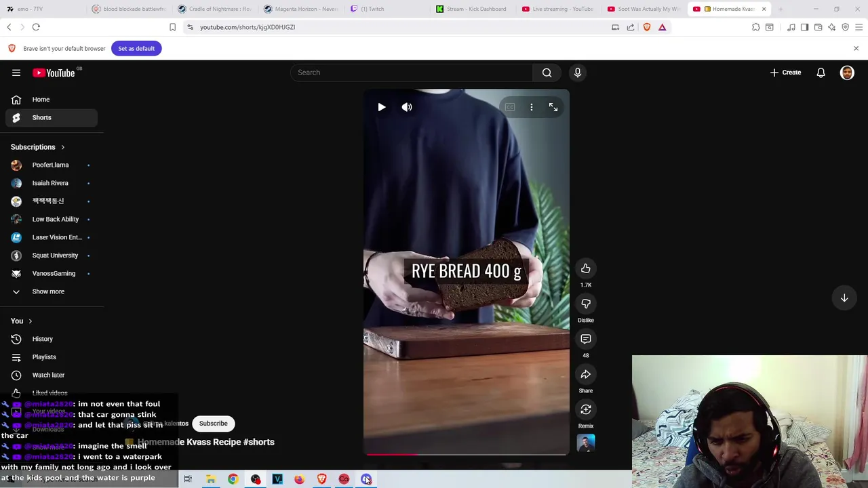Remix this Short
Viewport: 868px width, 488px height.
(586, 409)
